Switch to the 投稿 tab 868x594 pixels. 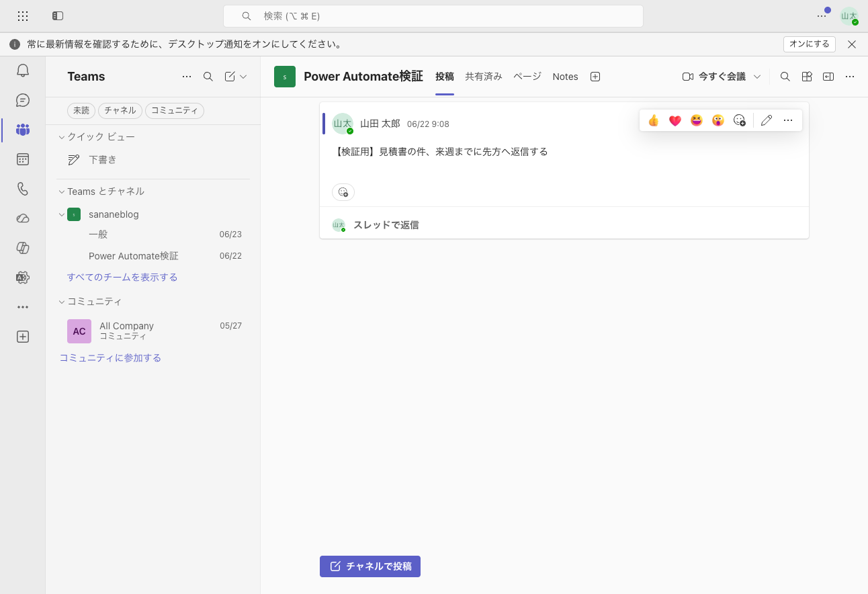445,77
